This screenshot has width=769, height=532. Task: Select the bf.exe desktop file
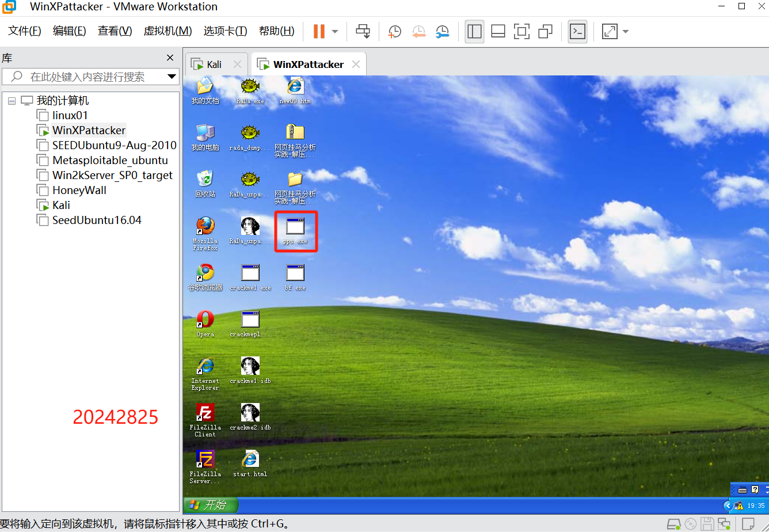click(295, 277)
